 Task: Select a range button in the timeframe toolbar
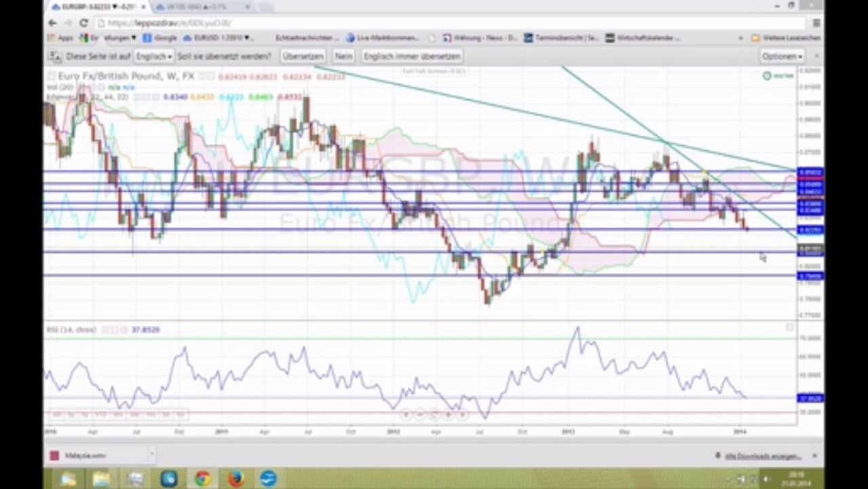point(117,414)
